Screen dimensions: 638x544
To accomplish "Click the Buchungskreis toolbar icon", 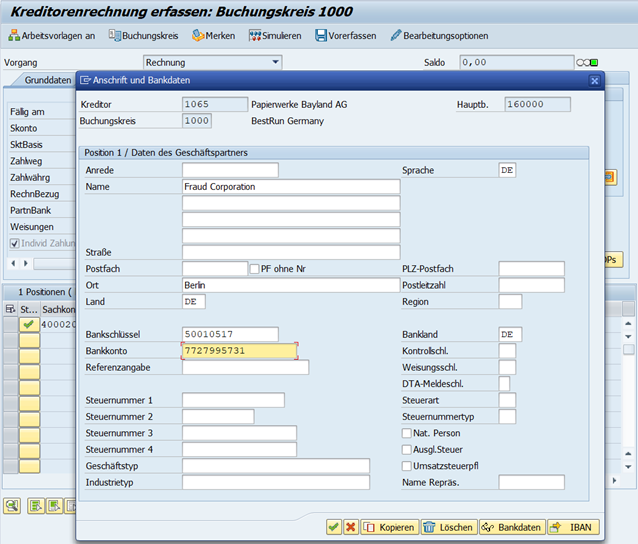I will click(144, 35).
